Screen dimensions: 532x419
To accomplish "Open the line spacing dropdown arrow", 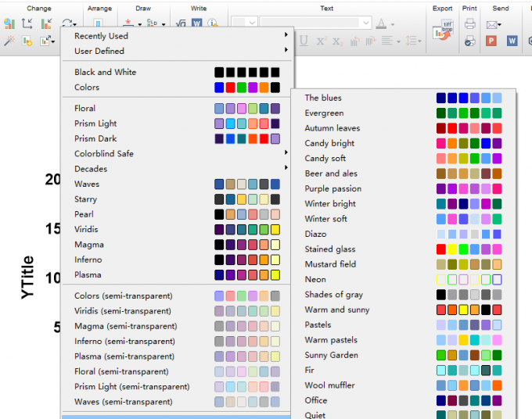I will (x=419, y=41).
